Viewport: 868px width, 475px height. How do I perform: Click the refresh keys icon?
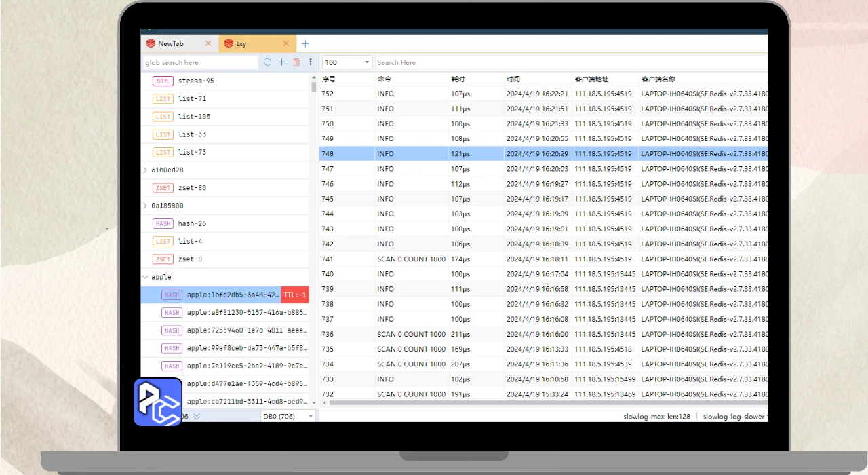(x=267, y=62)
